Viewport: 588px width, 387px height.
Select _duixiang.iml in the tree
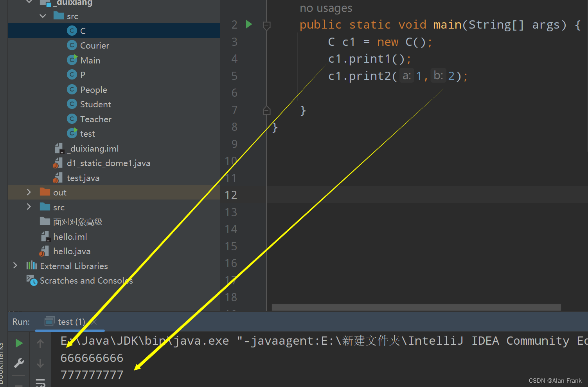[93, 148]
